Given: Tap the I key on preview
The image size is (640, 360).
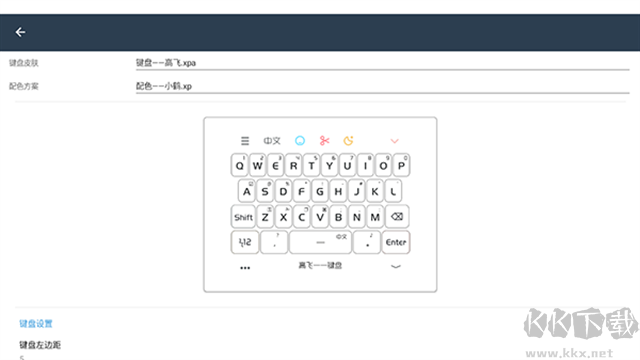Looking at the screenshot, I should click(x=365, y=165).
